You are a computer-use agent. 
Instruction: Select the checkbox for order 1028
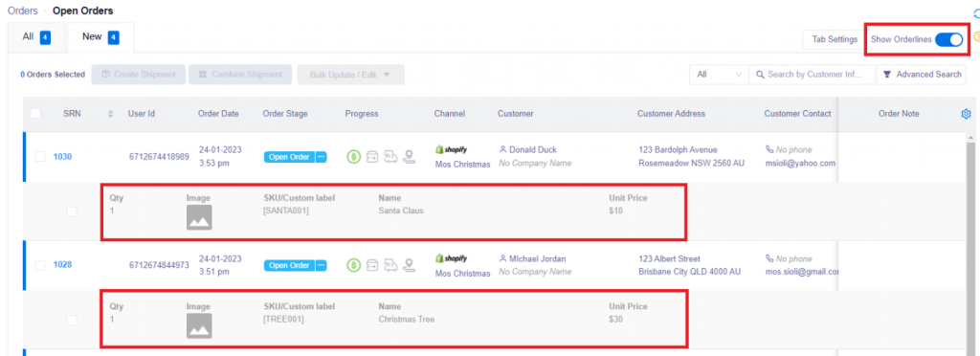(40, 265)
